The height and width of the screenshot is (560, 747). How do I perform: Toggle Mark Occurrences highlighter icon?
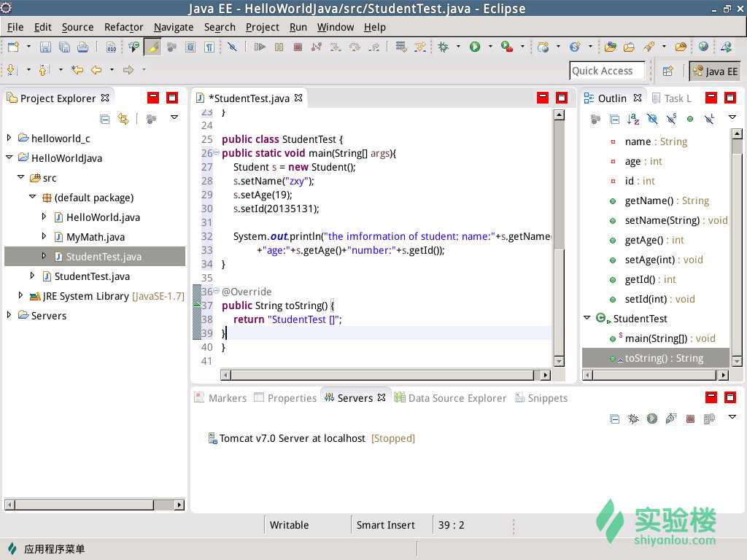[x=153, y=47]
